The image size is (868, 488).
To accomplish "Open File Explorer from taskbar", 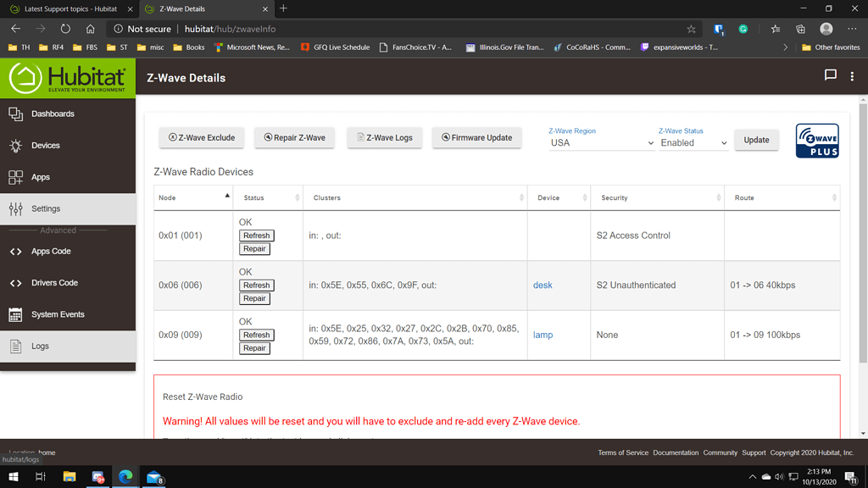I will pos(70,476).
